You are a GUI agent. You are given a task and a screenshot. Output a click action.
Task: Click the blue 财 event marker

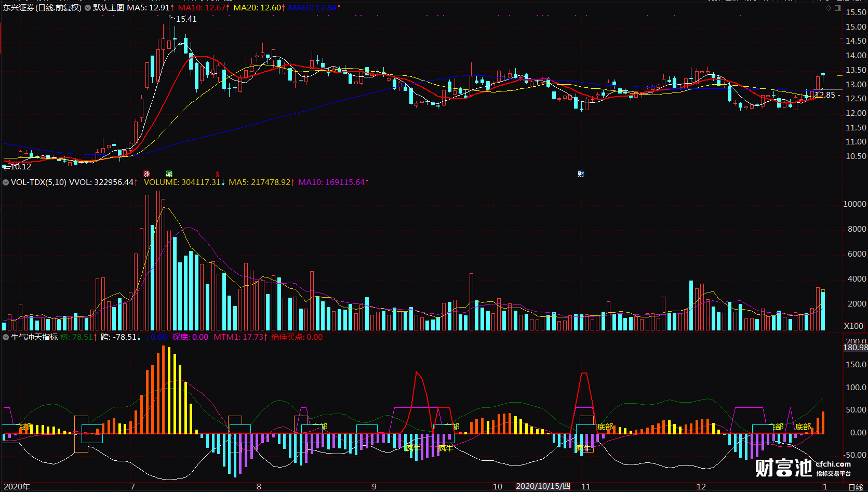click(x=581, y=174)
